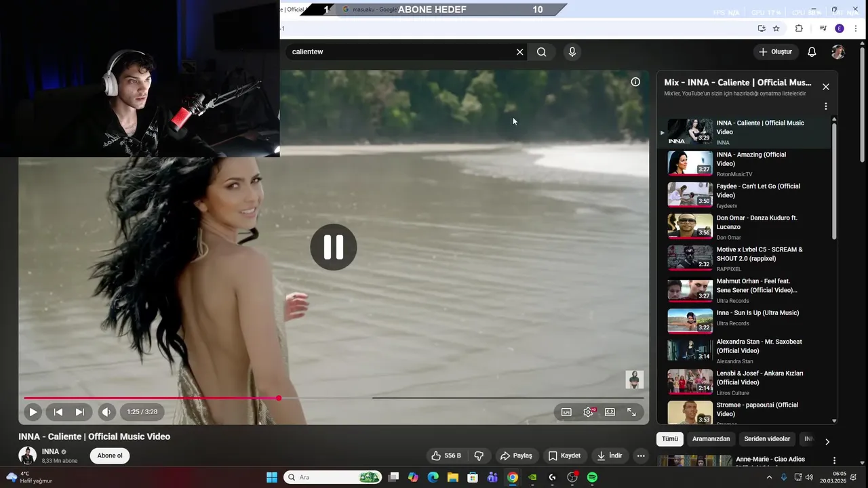
Task: Skip to next video in playlist
Action: point(80,411)
